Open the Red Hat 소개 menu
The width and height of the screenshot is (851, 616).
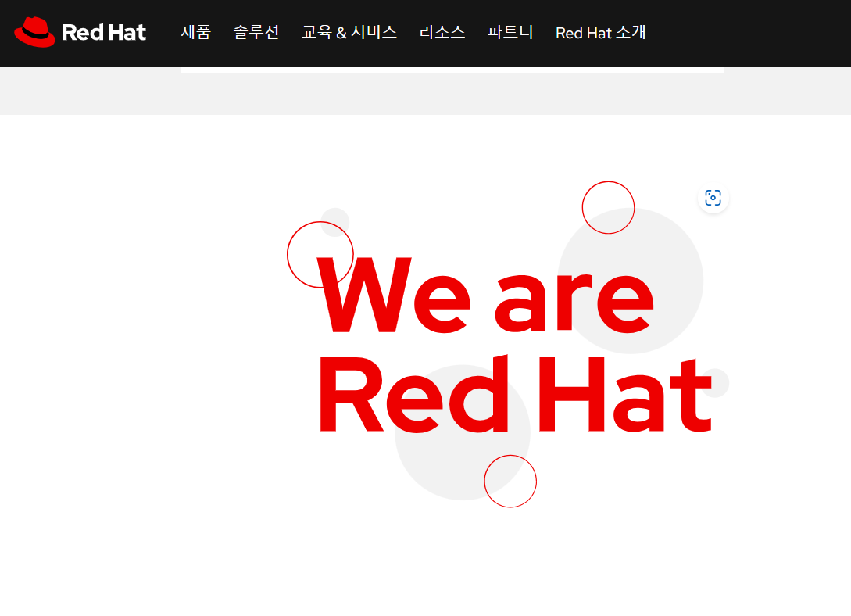pos(600,33)
